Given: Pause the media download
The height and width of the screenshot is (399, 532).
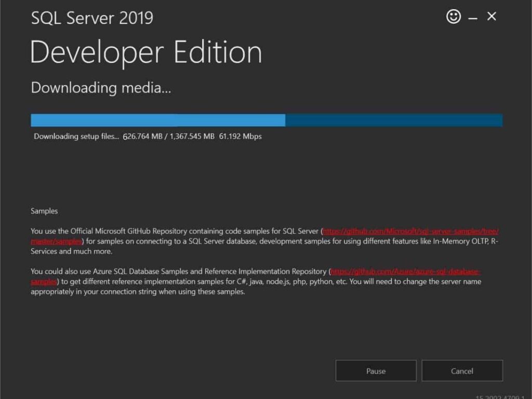Looking at the screenshot, I should point(376,371).
